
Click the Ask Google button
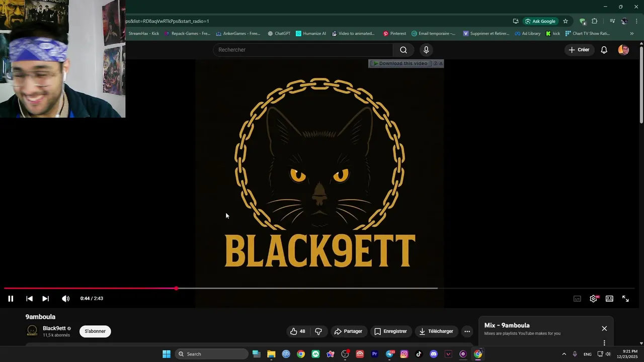click(x=540, y=21)
